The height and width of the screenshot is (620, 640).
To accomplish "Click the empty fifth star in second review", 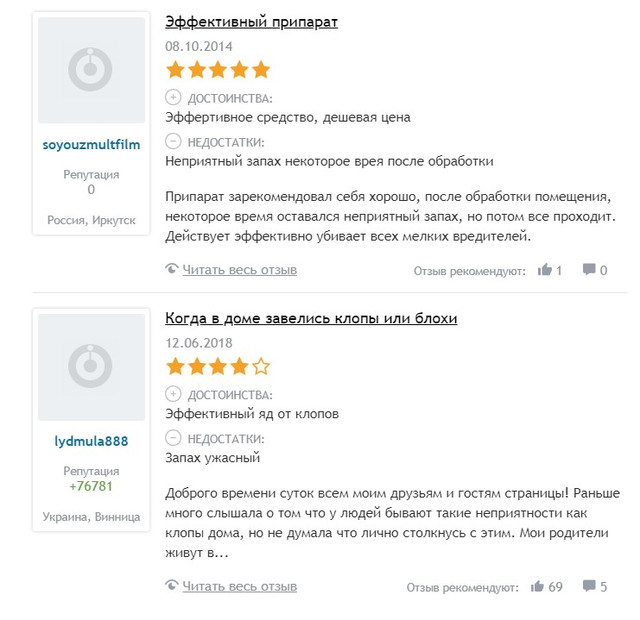I will [x=261, y=366].
